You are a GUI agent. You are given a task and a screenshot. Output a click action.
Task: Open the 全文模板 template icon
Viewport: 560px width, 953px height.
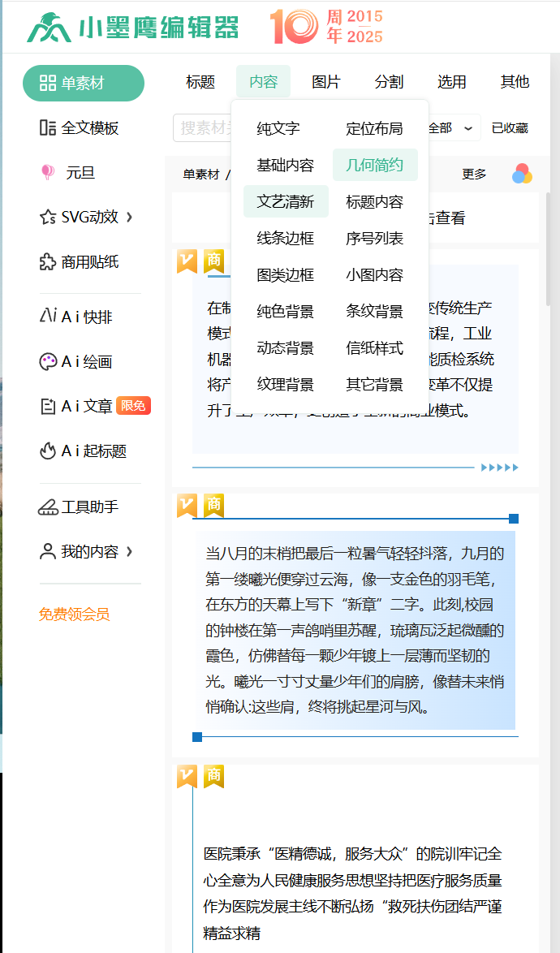coord(48,127)
